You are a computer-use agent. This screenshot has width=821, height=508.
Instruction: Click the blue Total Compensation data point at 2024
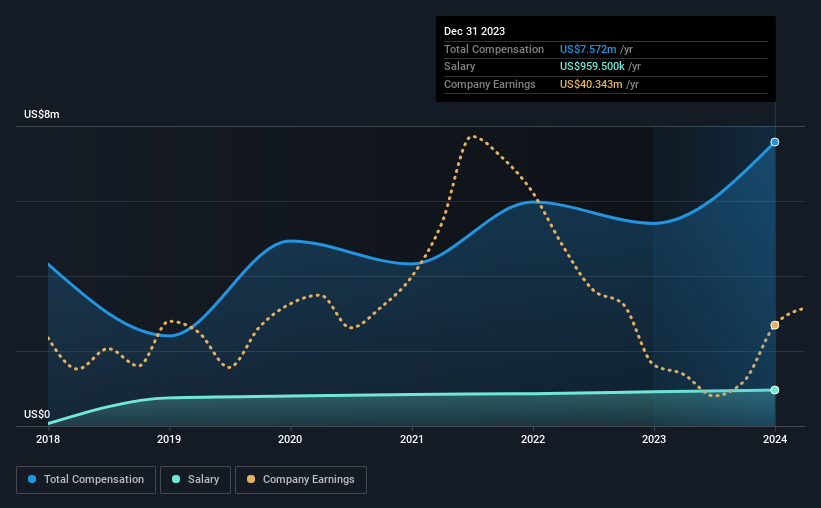(774, 142)
